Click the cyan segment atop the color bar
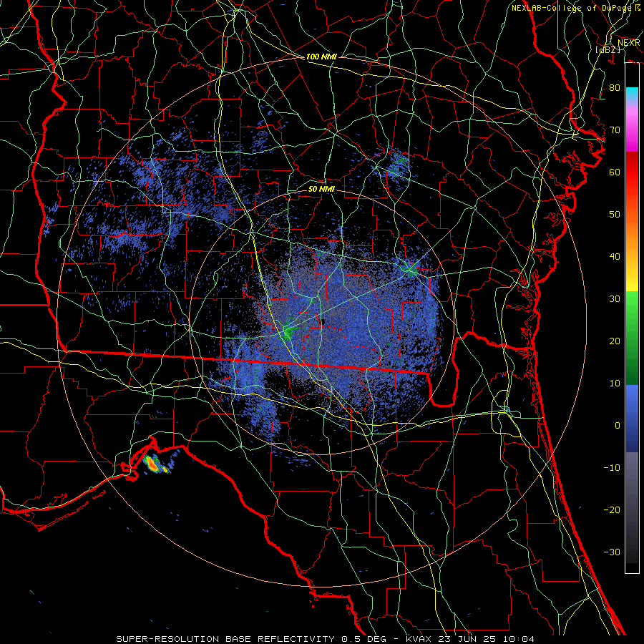 (632, 94)
